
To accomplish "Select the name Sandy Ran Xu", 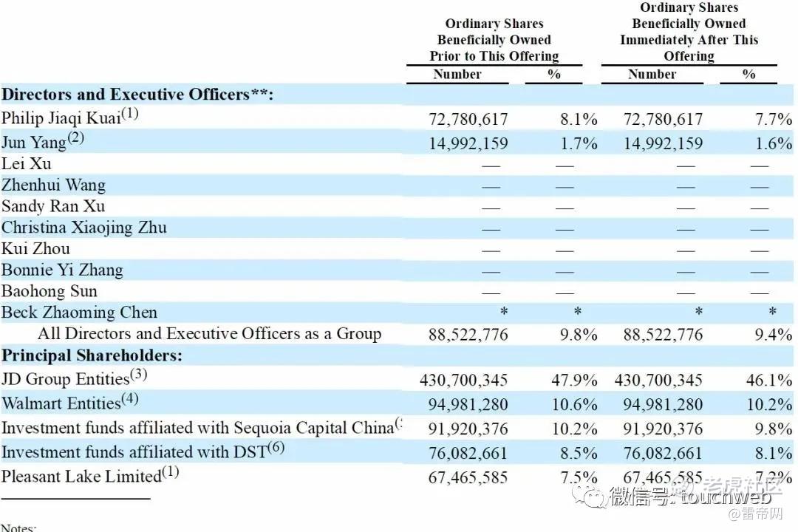I will pyautogui.click(x=53, y=206).
